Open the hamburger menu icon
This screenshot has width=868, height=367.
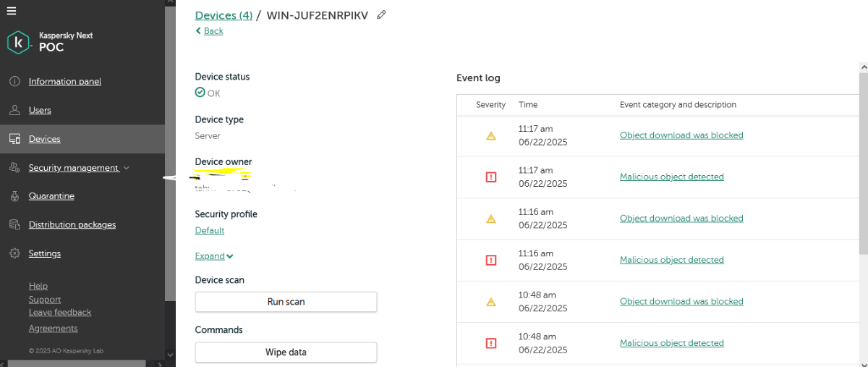coord(11,11)
